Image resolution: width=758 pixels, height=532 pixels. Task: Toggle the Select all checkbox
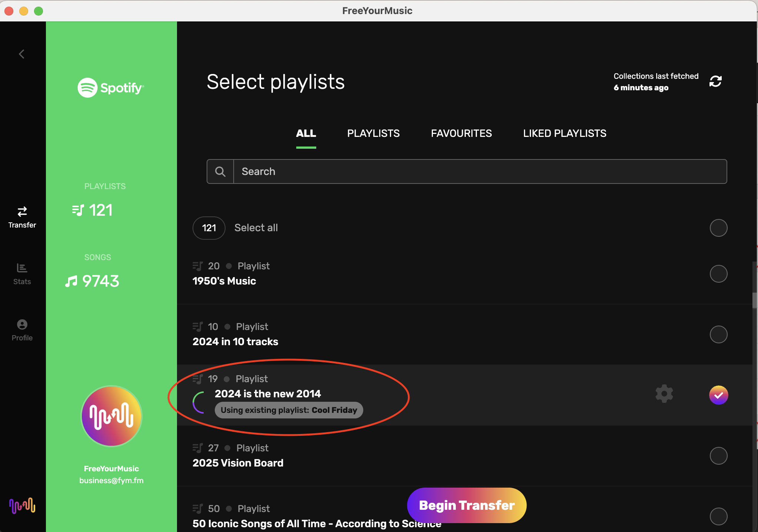[718, 228]
